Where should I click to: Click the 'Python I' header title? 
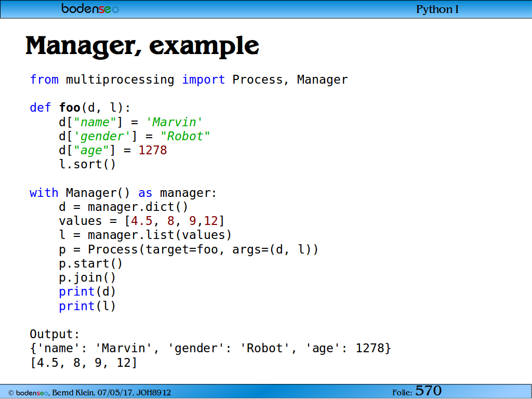[437, 9]
